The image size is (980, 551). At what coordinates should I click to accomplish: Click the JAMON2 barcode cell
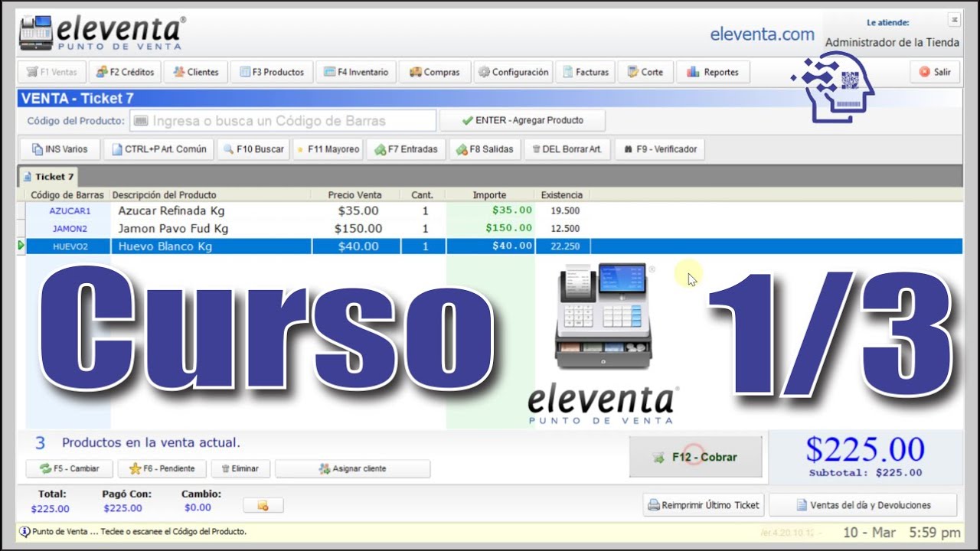pyautogui.click(x=70, y=228)
